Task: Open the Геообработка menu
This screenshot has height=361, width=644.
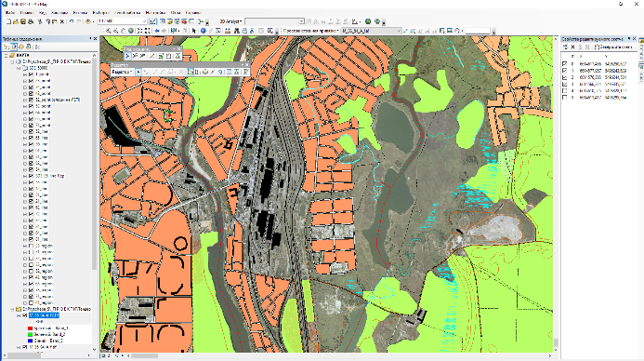Action: point(127,13)
